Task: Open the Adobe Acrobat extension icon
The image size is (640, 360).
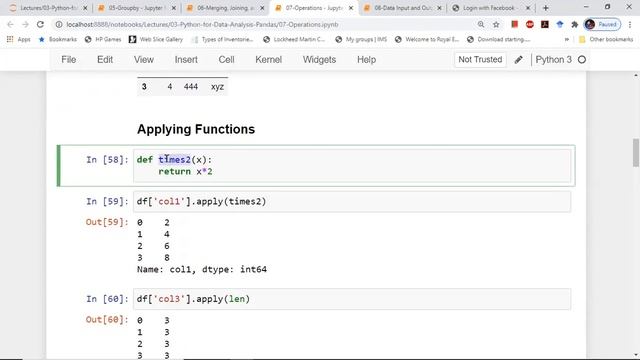Action: [544, 24]
